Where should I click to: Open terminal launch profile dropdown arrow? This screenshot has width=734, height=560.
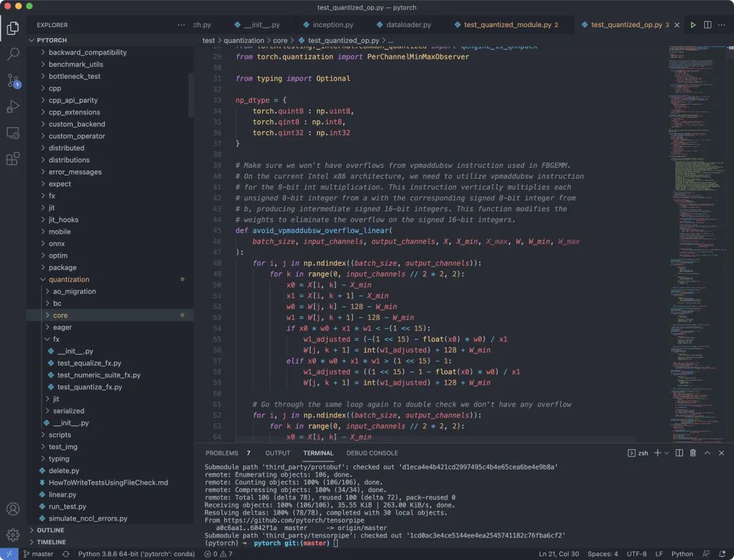tap(667, 453)
